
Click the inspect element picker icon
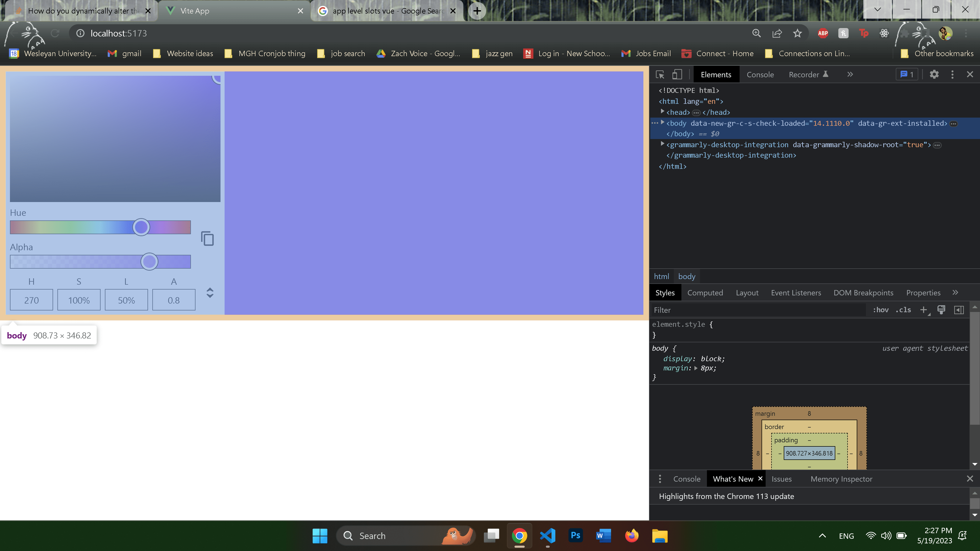[x=660, y=74]
